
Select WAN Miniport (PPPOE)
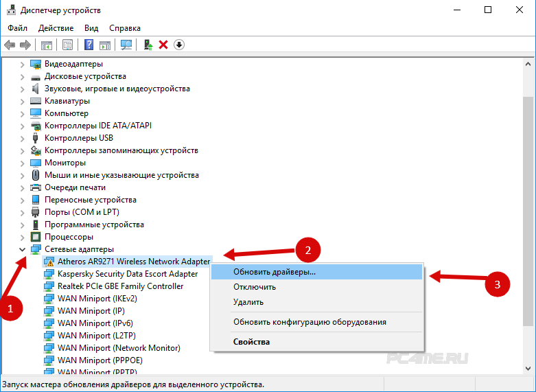100,360
